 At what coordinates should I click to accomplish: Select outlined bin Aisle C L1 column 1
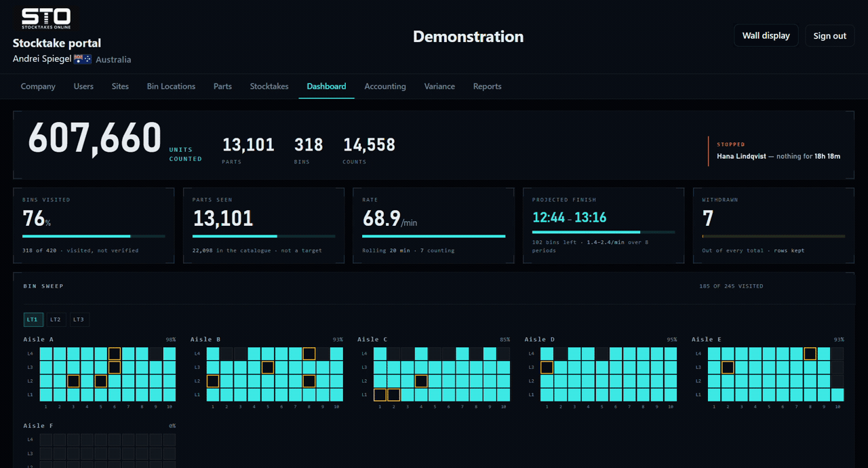tap(380, 395)
